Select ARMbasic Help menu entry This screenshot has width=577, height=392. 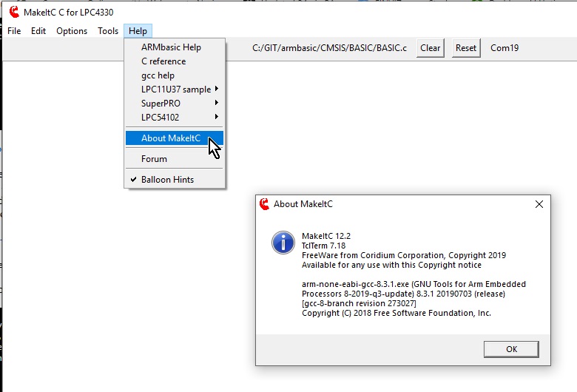pos(171,47)
